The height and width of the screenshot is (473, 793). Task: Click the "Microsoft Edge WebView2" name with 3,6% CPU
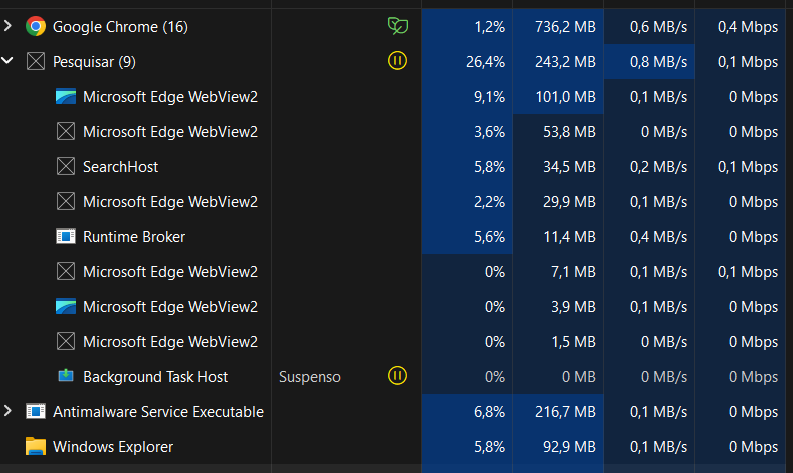pos(170,132)
